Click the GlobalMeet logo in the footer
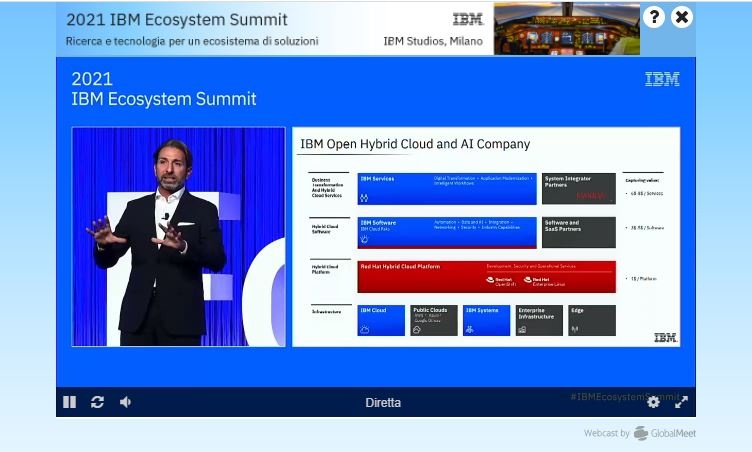 pyautogui.click(x=641, y=433)
